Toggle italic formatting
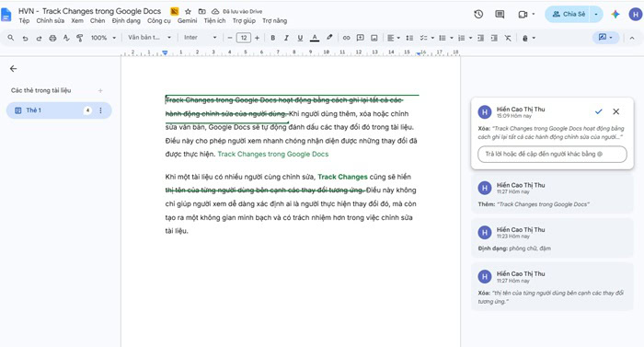The width and height of the screenshot is (644, 347). point(286,38)
